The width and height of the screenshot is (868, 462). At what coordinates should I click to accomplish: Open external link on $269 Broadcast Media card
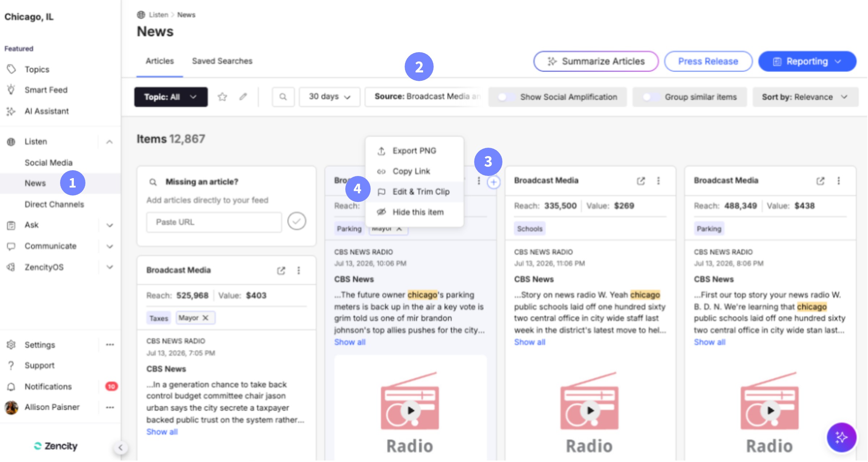coord(641,181)
